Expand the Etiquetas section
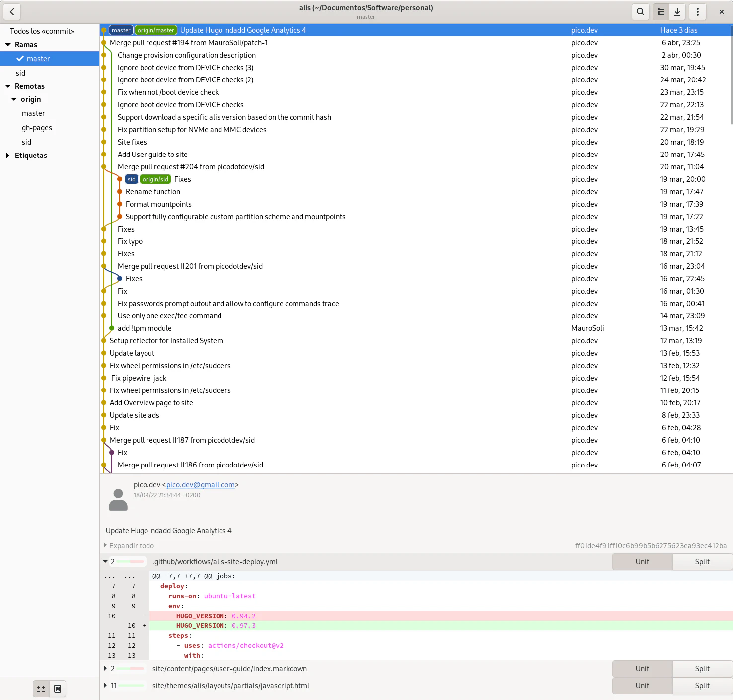The width and height of the screenshot is (733, 700). tap(8, 156)
